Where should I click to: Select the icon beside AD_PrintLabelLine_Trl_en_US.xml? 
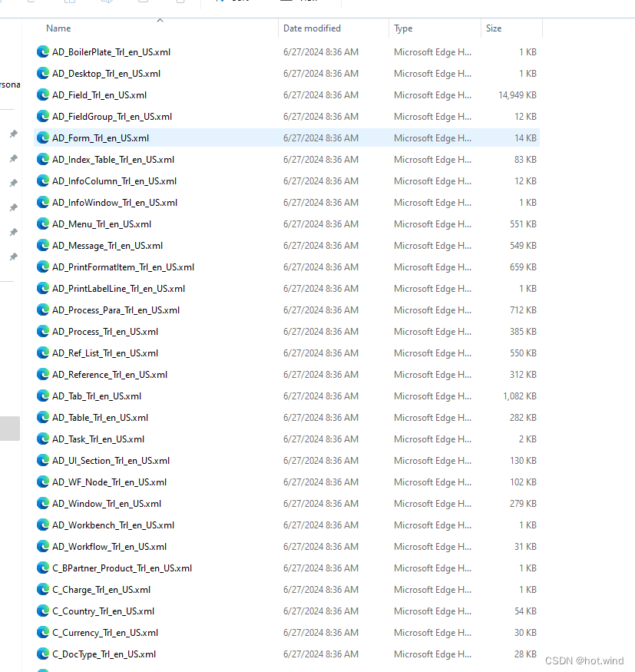(43, 289)
